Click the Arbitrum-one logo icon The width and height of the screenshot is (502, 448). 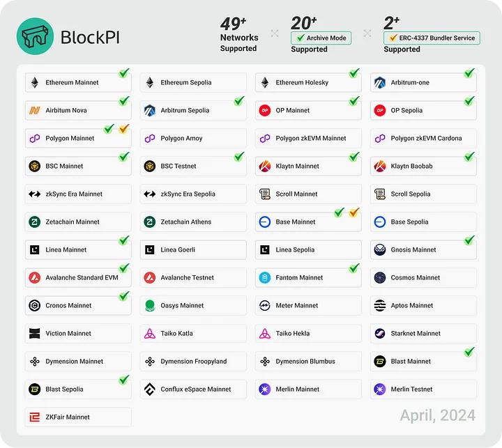pos(380,82)
